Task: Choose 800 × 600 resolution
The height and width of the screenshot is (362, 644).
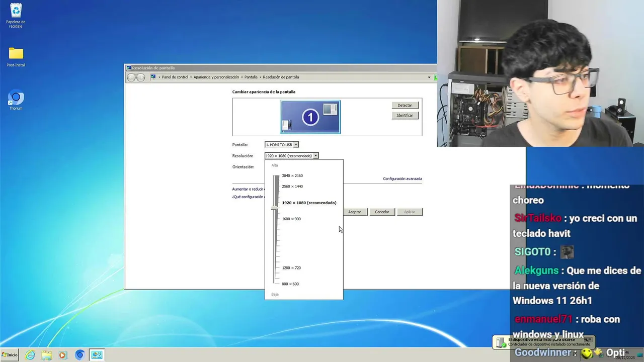Action: tap(290, 284)
